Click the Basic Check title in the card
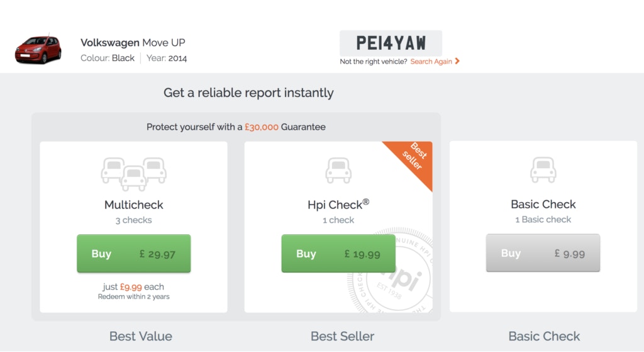The height and width of the screenshot is (352, 644). pos(543,204)
